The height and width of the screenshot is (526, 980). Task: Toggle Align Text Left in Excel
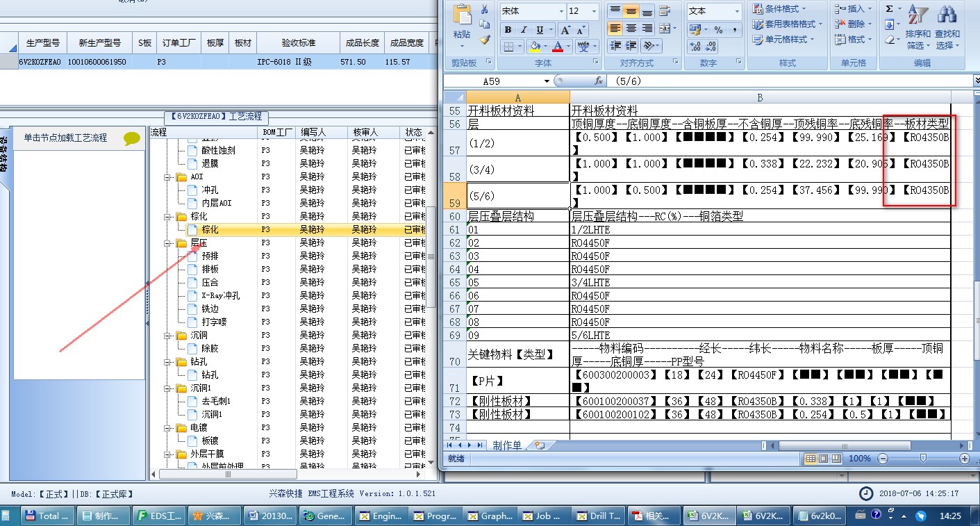pos(615,28)
